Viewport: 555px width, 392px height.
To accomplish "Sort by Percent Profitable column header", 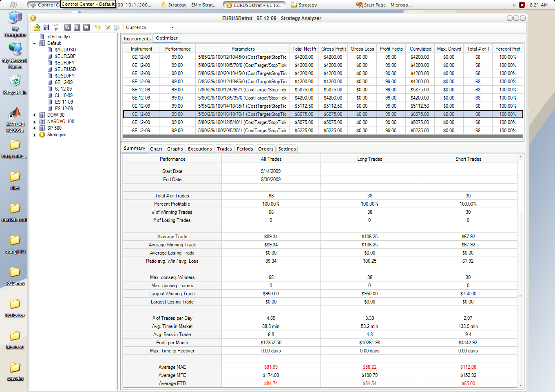I will point(508,49).
